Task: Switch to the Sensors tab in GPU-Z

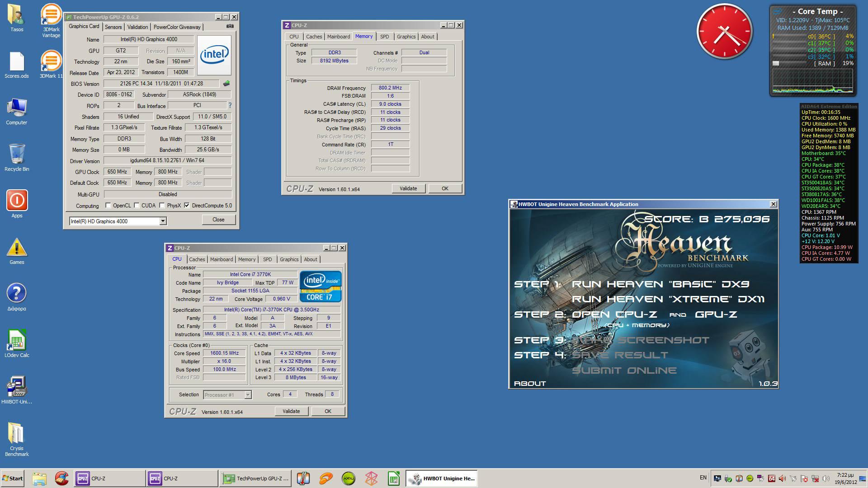Action: [x=113, y=27]
